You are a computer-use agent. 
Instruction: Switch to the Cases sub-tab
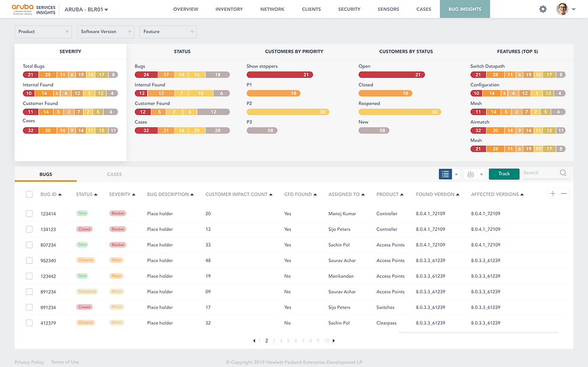(115, 175)
